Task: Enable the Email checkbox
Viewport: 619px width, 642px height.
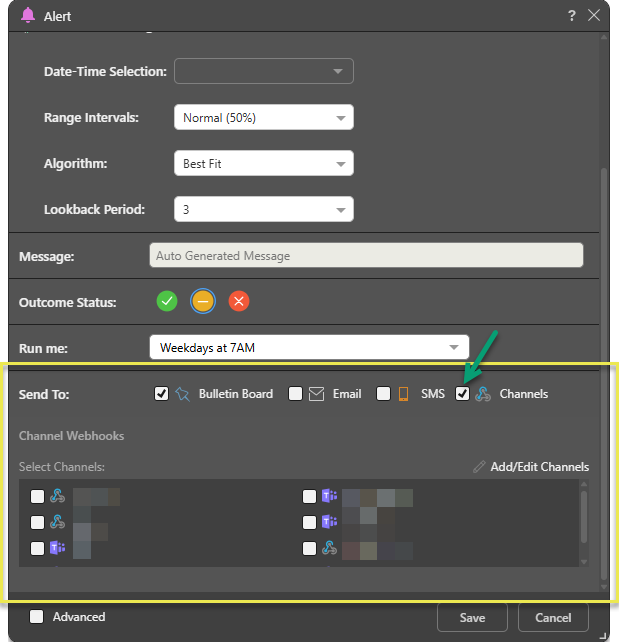Action: pyautogui.click(x=295, y=394)
